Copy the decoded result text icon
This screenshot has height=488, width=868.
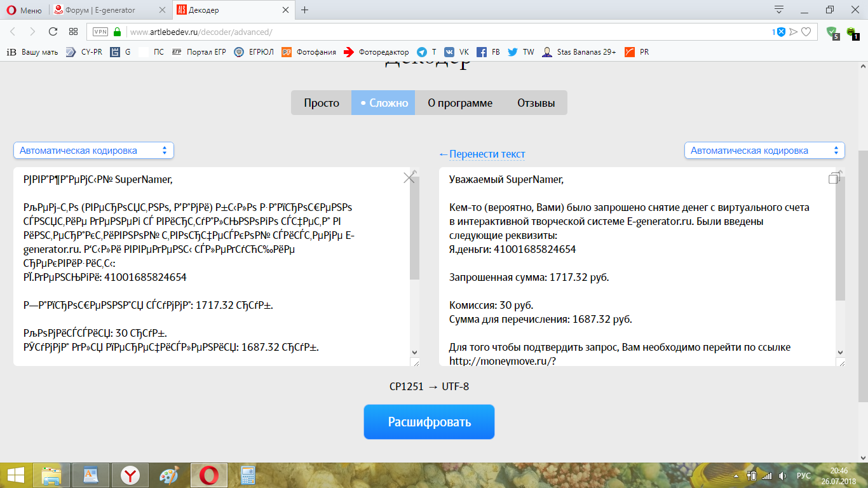click(834, 179)
